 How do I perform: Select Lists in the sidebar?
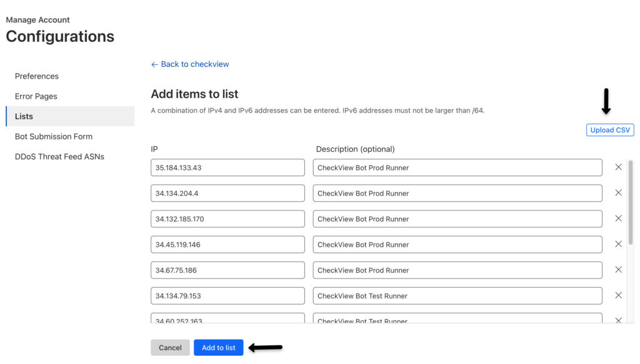[x=24, y=116]
